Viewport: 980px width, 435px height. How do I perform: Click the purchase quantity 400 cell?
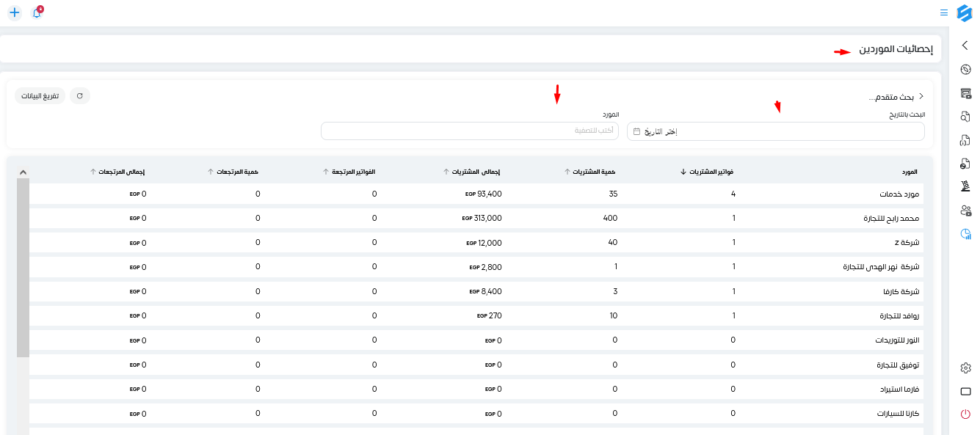click(610, 218)
